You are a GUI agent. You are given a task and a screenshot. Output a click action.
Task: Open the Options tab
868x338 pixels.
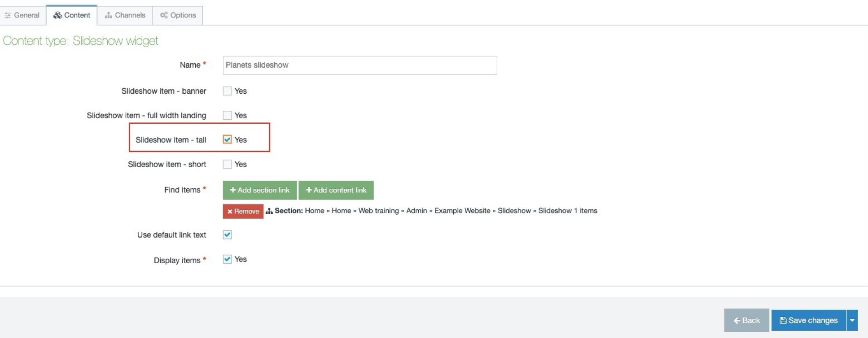coord(178,15)
